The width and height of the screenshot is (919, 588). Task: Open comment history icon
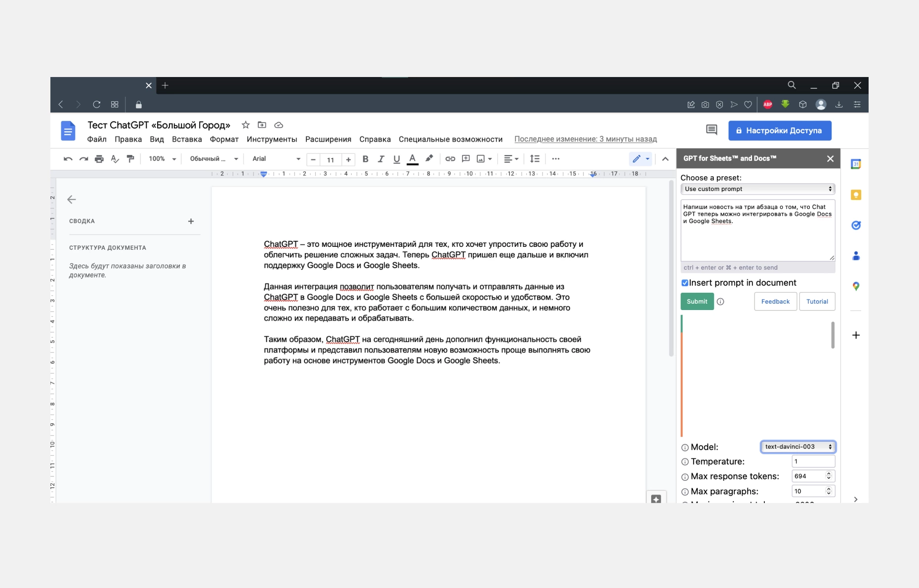pos(711,130)
